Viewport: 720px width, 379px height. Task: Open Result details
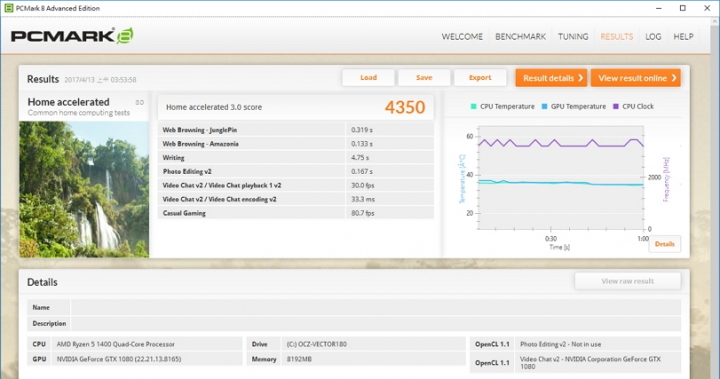click(x=551, y=78)
